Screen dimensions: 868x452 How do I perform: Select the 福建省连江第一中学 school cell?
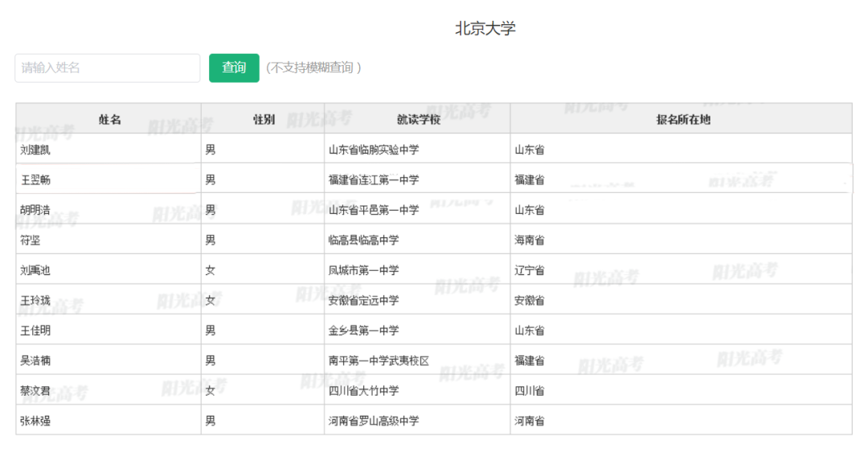point(374,179)
